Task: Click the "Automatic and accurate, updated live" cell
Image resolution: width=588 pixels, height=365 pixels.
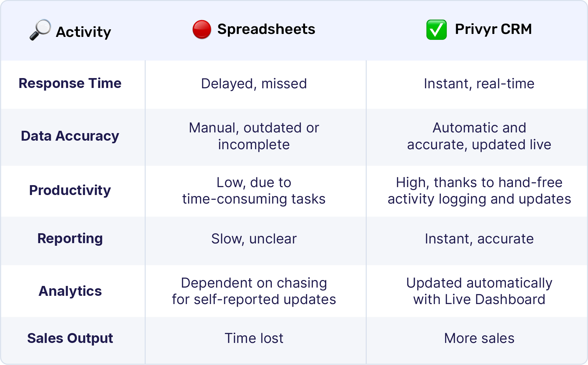Action: 479,136
